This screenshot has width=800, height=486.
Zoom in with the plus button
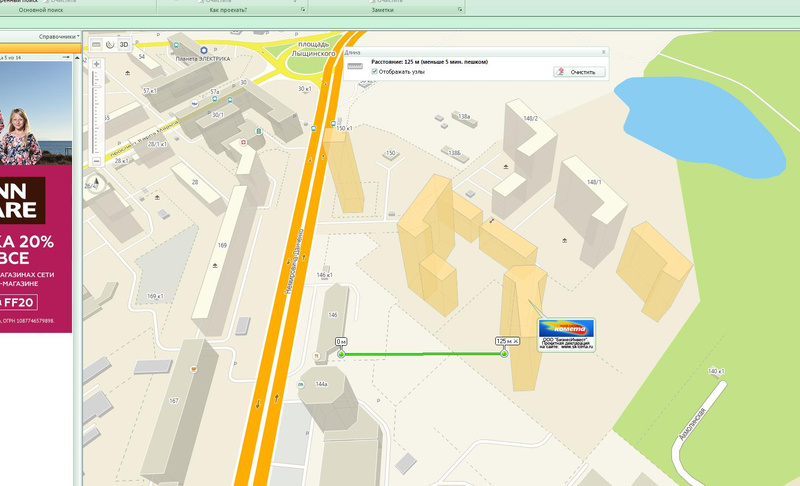[96, 65]
